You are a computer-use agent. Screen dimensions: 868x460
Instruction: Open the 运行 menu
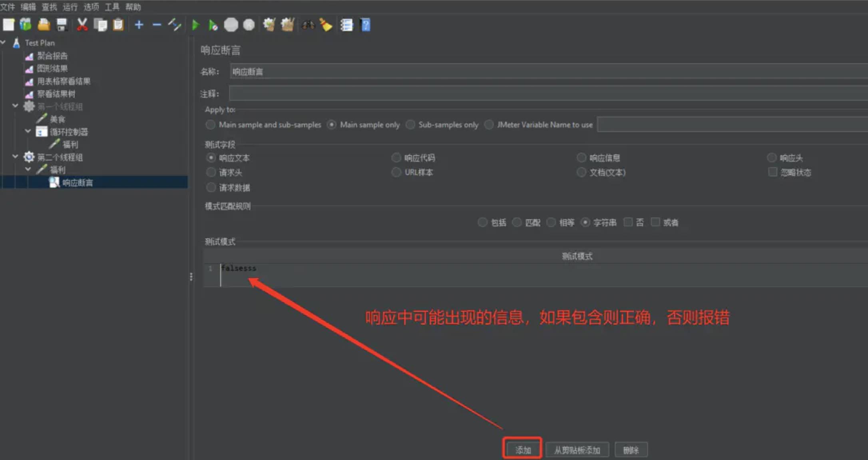click(70, 7)
